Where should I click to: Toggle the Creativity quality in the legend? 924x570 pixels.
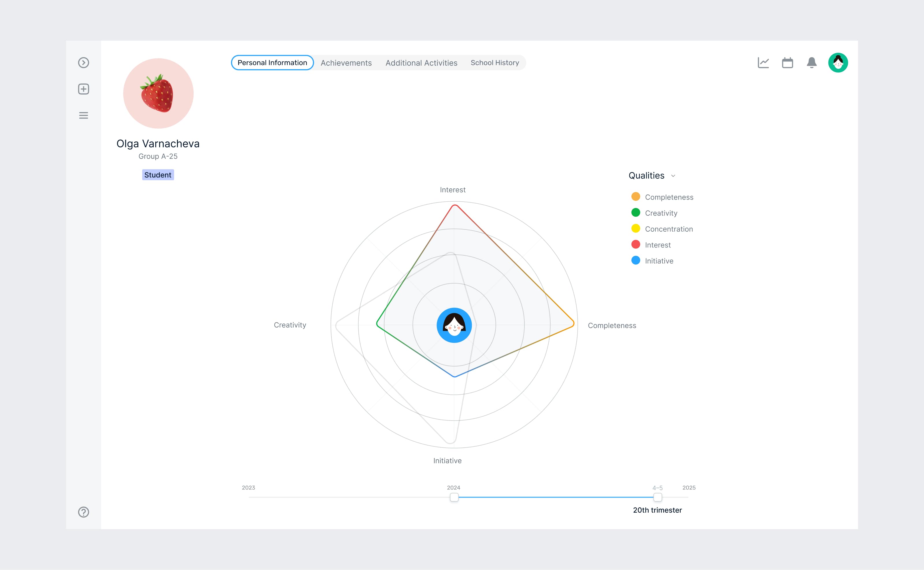pyautogui.click(x=661, y=213)
